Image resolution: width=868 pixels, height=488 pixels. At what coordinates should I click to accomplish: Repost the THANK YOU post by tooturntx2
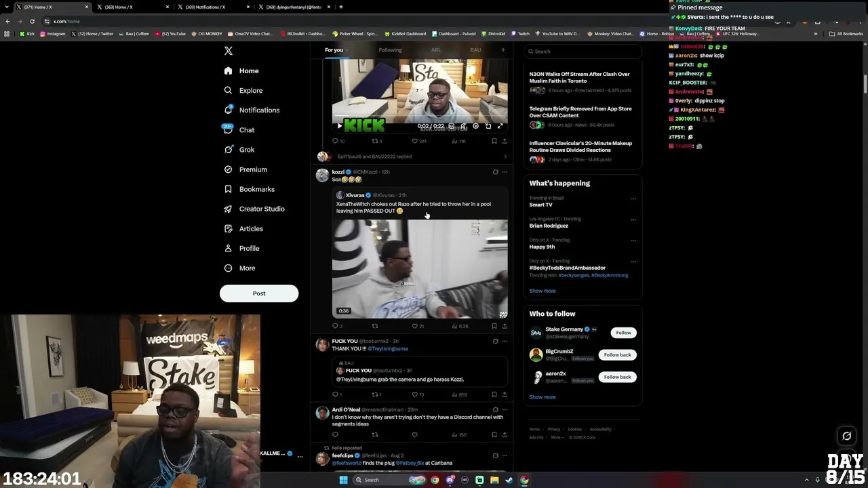(x=375, y=394)
